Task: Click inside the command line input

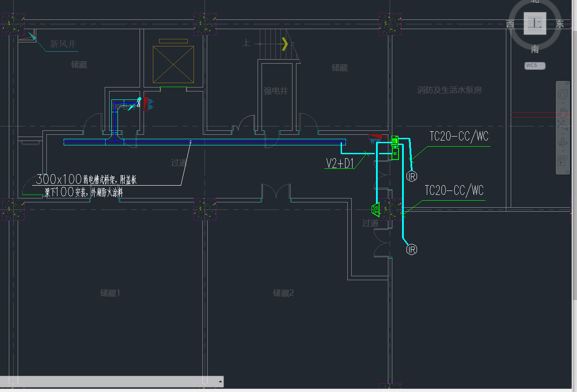Action: point(108,381)
